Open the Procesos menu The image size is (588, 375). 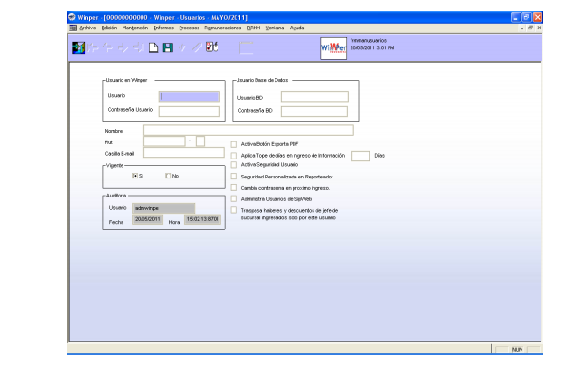(x=189, y=28)
